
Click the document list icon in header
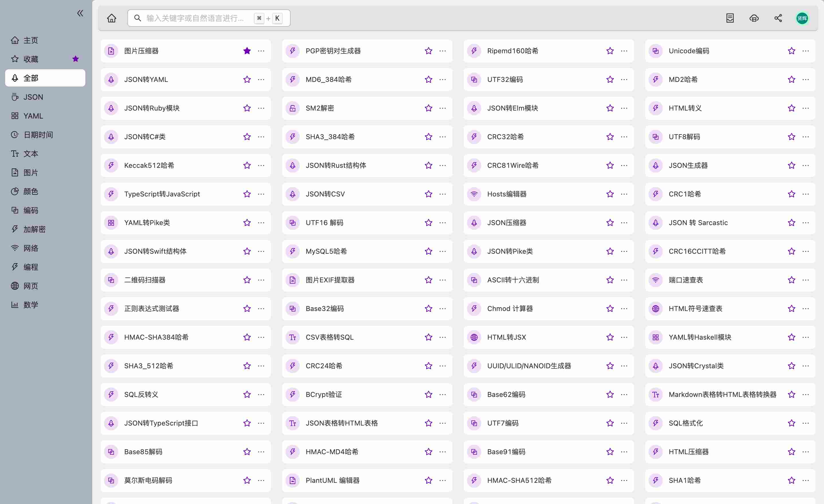[x=730, y=18]
